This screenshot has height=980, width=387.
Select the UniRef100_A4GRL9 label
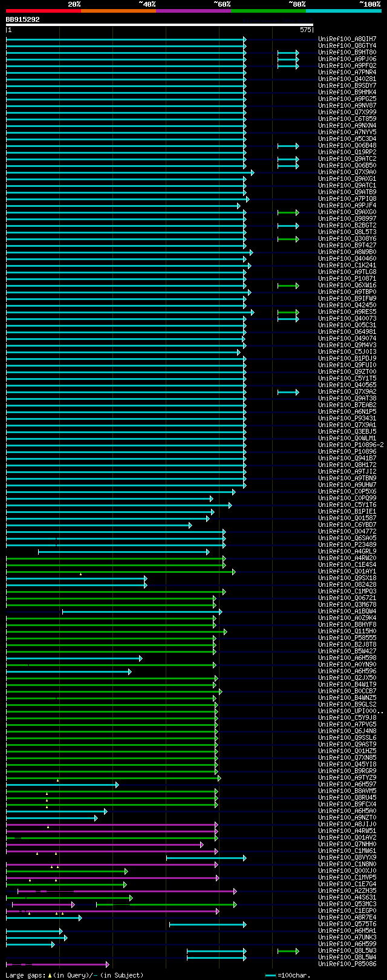(x=347, y=552)
